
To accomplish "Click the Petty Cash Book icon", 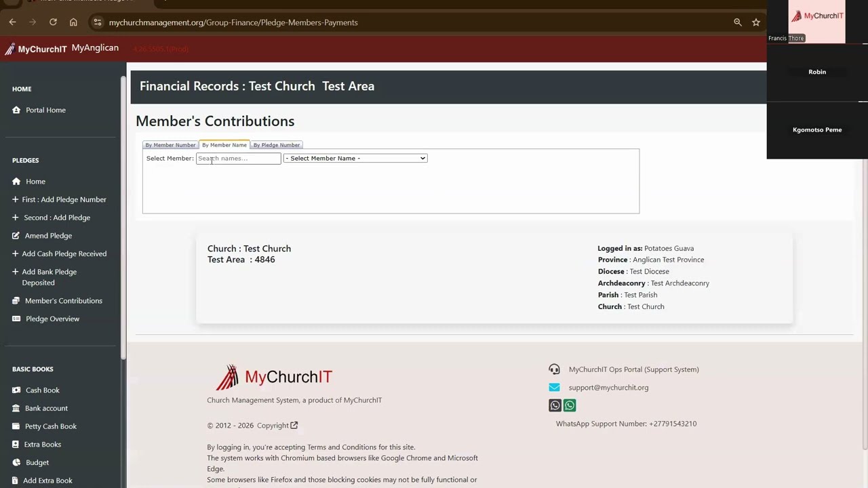I will pos(16,426).
